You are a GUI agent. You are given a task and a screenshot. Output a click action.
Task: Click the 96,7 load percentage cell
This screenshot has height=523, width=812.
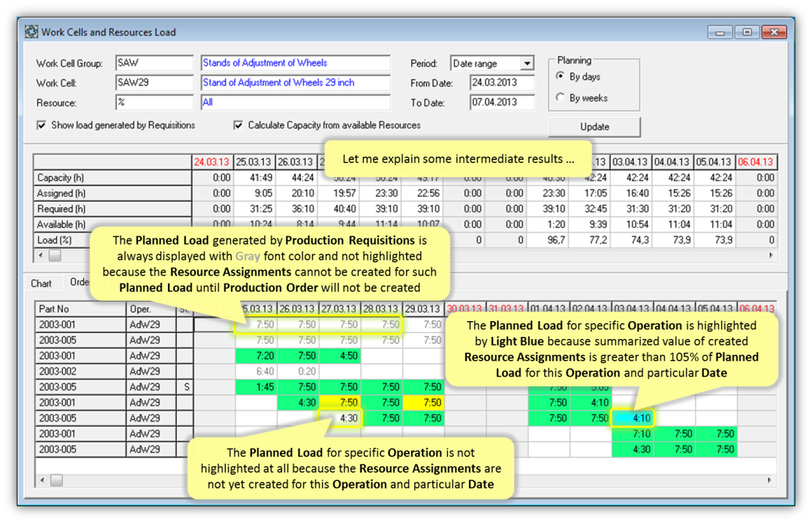549,240
